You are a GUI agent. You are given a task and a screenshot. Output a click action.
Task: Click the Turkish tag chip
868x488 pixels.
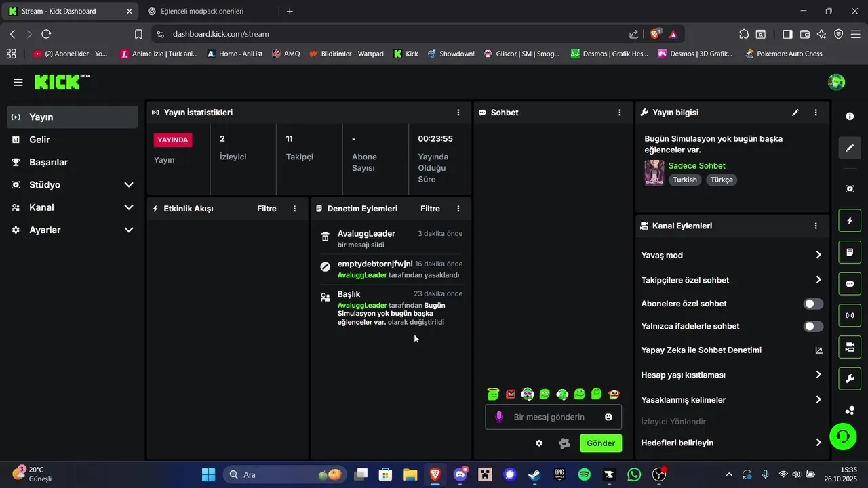(x=685, y=180)
